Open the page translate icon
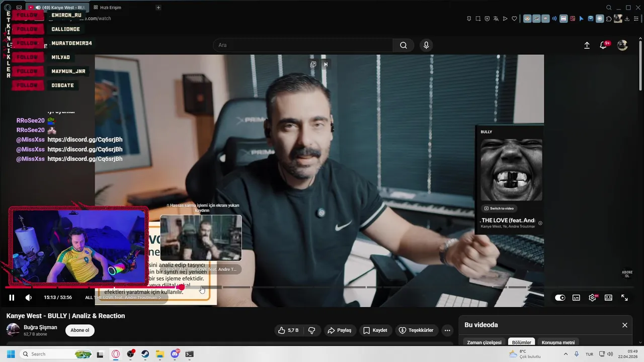644x362 pixels. pyautogui.click(x=496, y=19)
